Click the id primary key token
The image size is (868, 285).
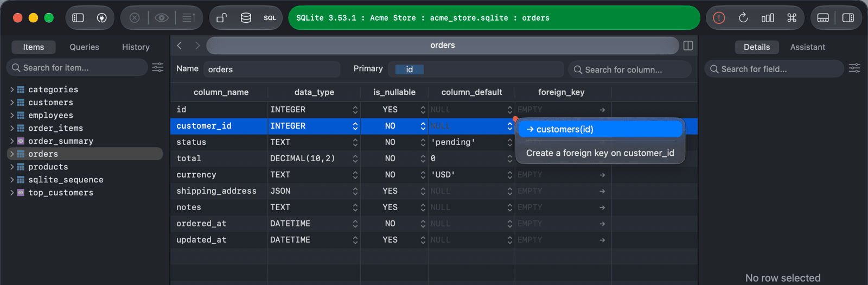(x=410, y=69)
